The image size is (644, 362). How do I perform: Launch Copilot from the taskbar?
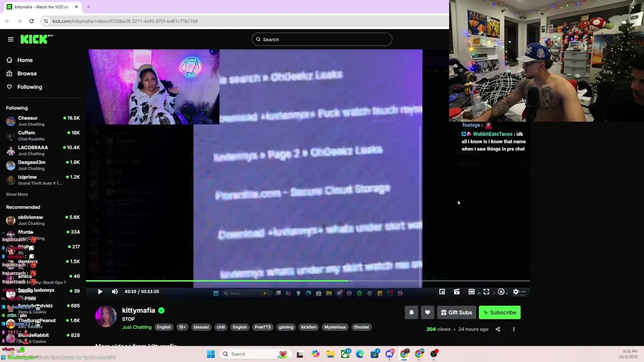tap(315, 354)
